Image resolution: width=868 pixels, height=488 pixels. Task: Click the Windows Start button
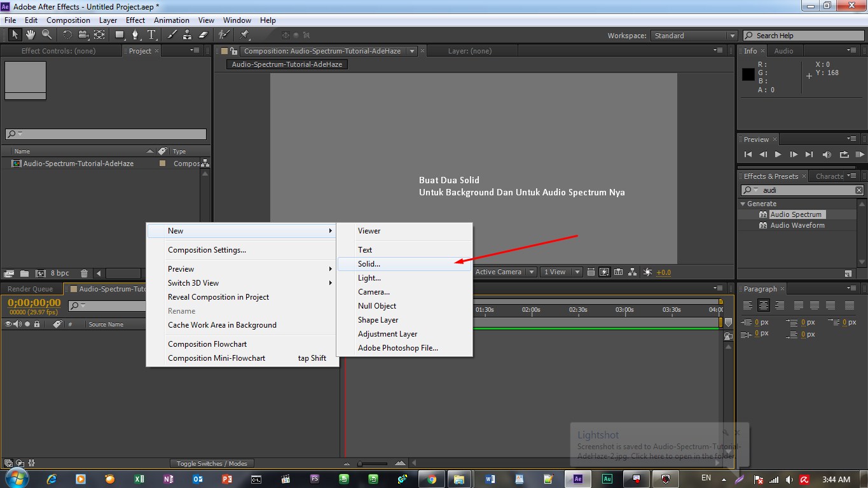click(17, 478)
